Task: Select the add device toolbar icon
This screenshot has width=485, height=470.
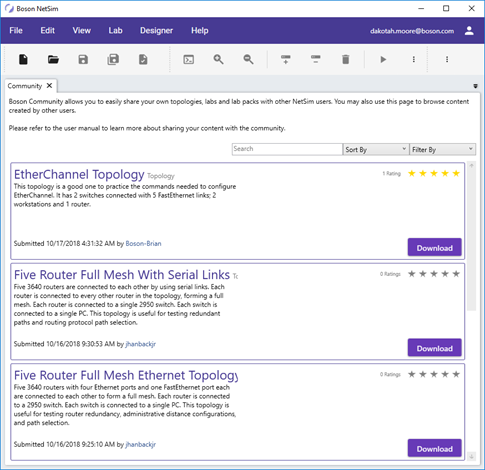Action: pyautogui.click(x=286, y=60)
